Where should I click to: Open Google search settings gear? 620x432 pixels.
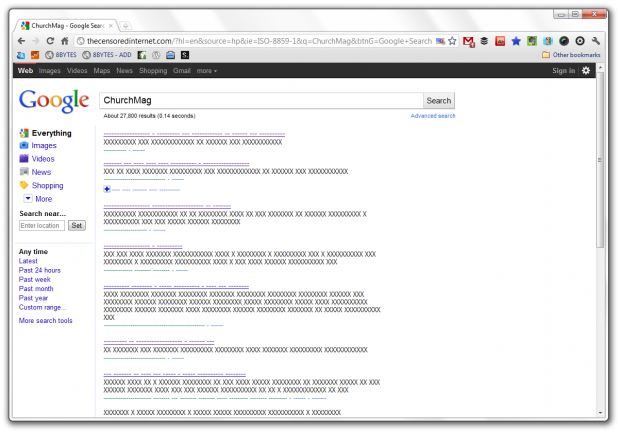coord(586,70)
